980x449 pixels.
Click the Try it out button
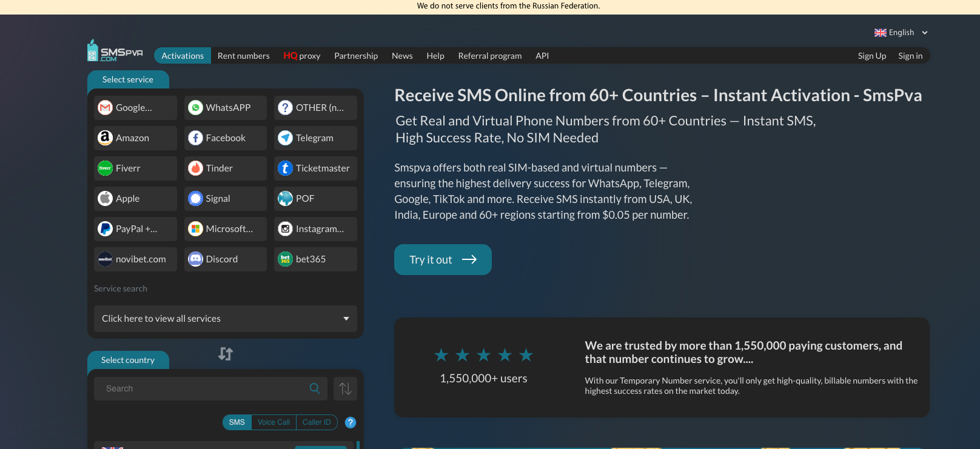(x=443, y=260)
